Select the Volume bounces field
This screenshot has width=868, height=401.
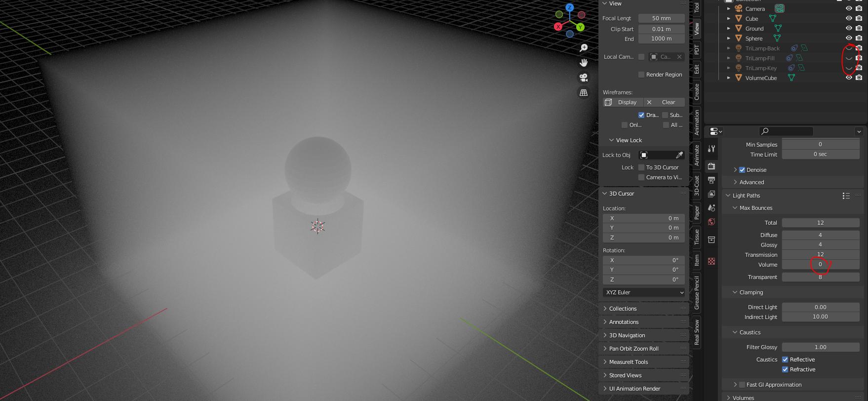click(x=821, y=265)
